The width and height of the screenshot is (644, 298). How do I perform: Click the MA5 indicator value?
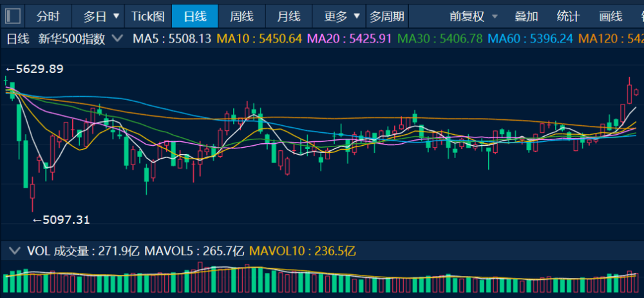point(172,39)
